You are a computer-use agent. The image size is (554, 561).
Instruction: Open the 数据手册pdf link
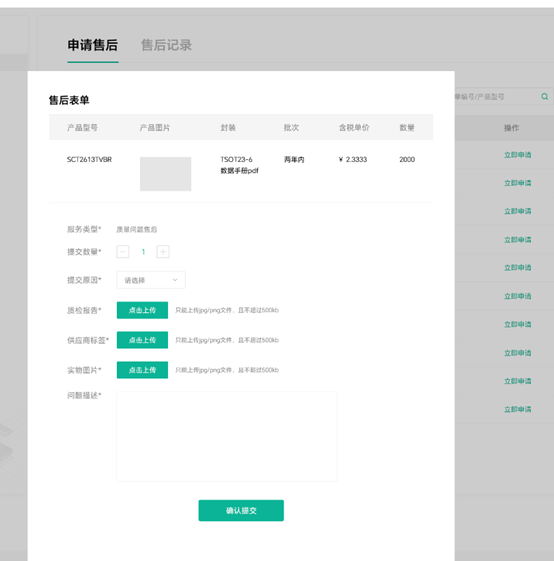tap(239, 171)
